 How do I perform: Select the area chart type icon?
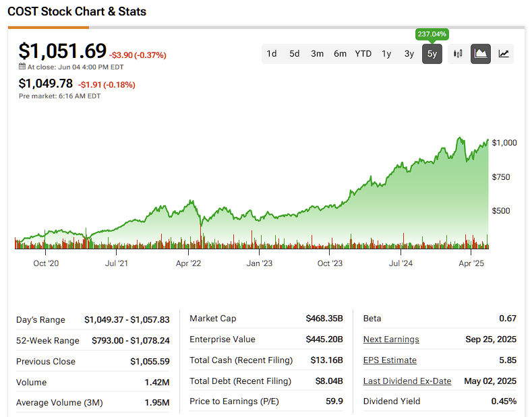(481, 54)
